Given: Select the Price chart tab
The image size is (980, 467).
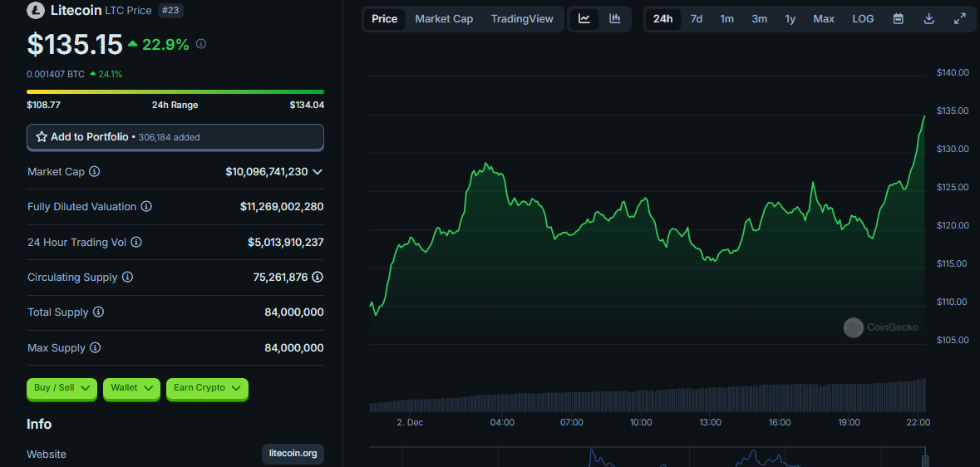Looking at the screenshot, I should tap(384, 19).
